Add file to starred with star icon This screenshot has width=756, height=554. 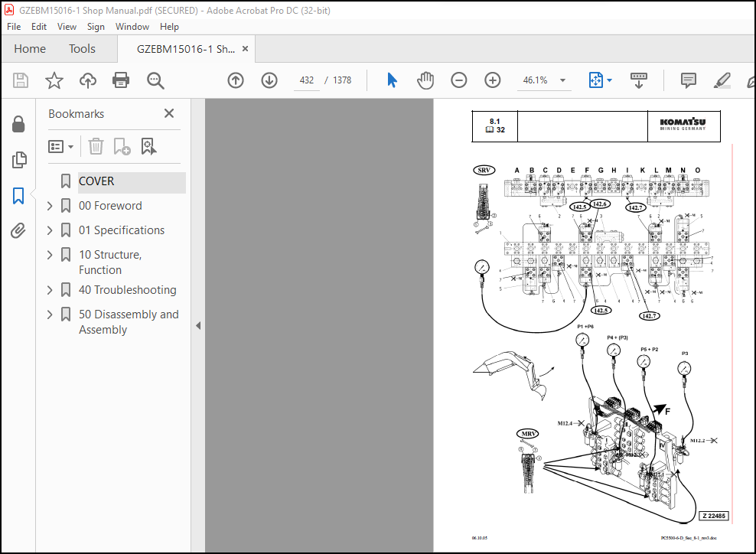54,80
